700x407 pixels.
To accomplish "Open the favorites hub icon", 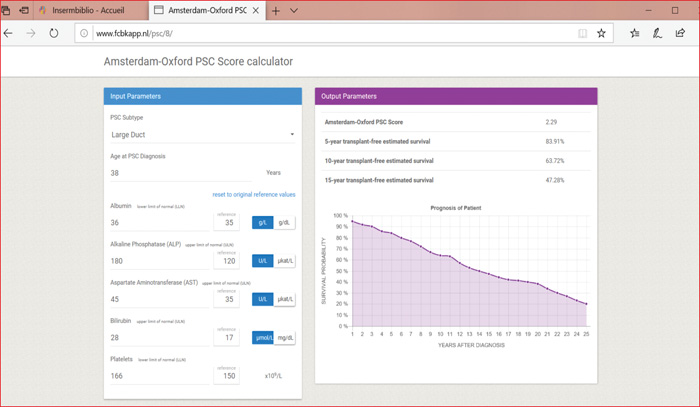I will click(x=634, y=33).
